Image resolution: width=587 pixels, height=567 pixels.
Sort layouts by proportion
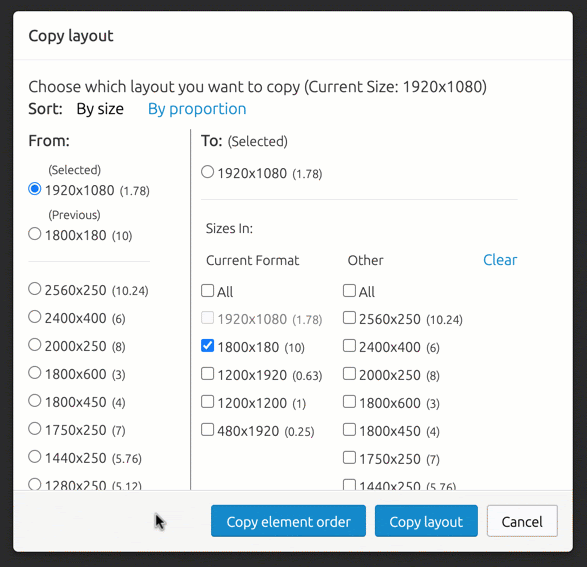coord(197,109)
